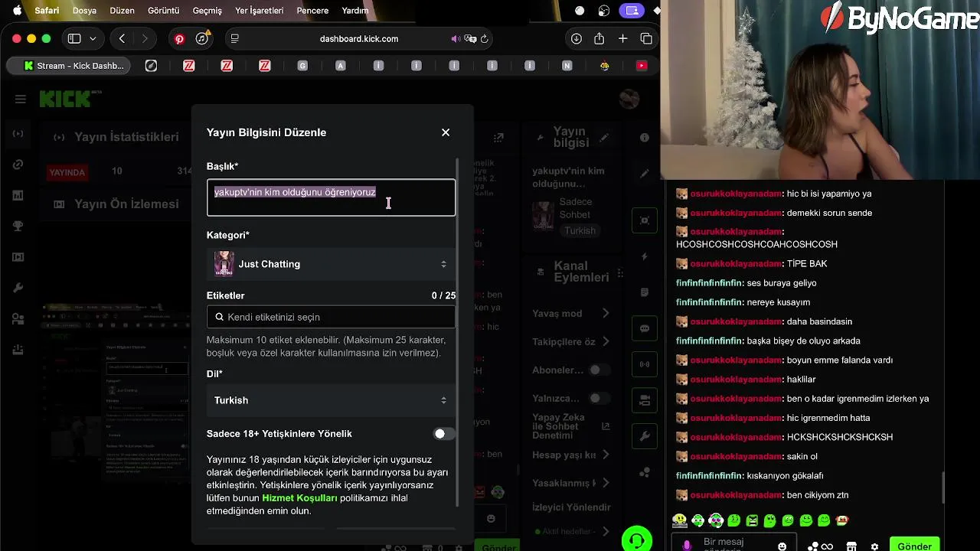Image resolution: width=980 pixels, height=551 pixels.
Task: Show the tab overview
Action: [x=646, y=38]
